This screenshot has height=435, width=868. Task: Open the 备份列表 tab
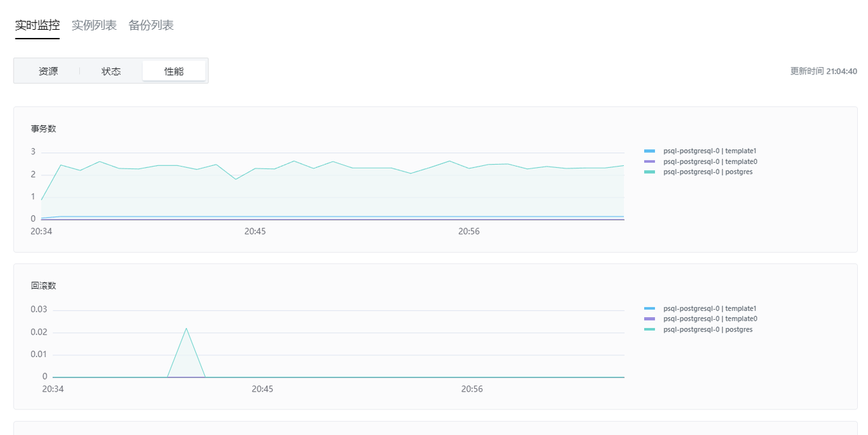pos(151,25)
